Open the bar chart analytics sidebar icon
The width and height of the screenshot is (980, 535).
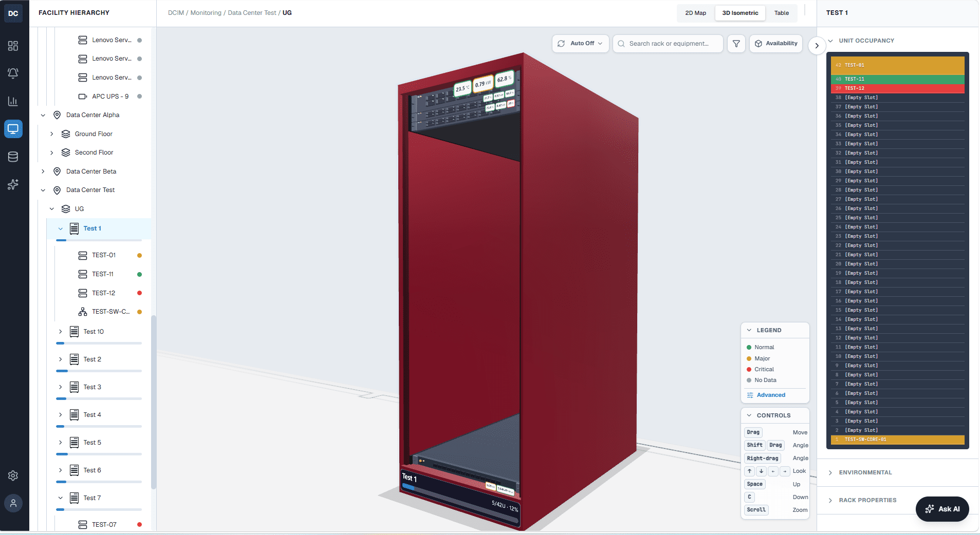click(x=13, y=101)
